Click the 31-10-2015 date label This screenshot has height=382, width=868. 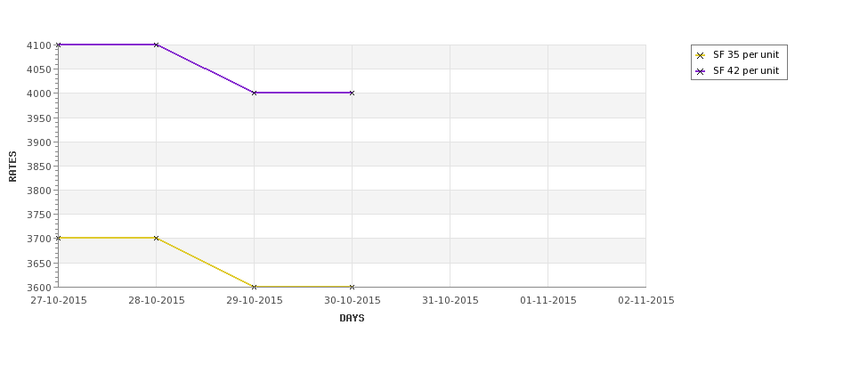pos(450,301)
